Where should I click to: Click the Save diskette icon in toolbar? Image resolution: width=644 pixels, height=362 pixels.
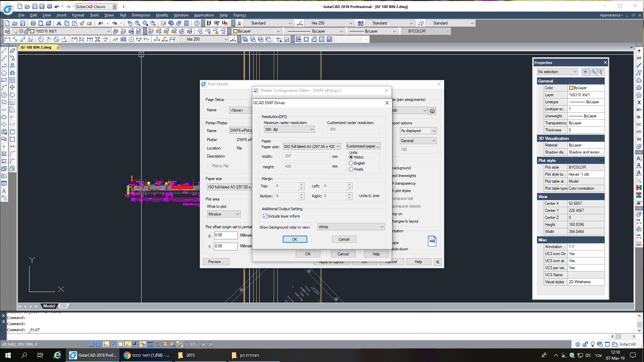[23, 23]
